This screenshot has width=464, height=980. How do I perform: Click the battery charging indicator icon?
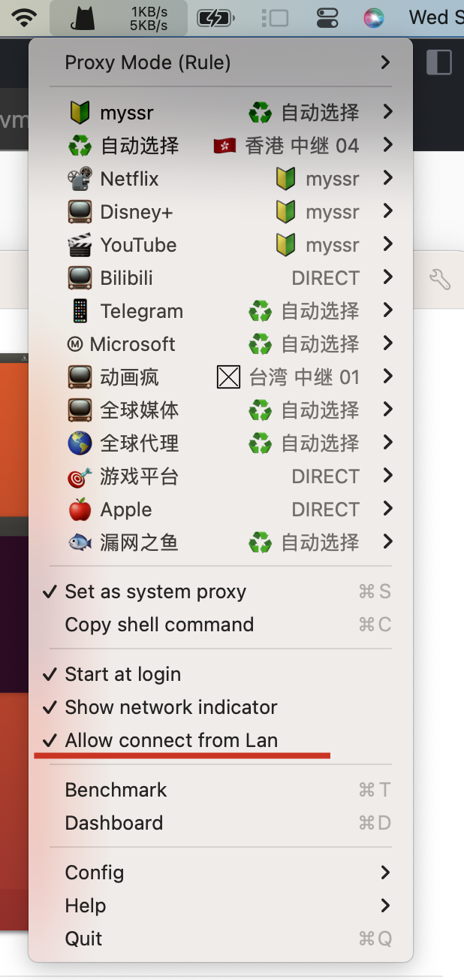[216, 17]
